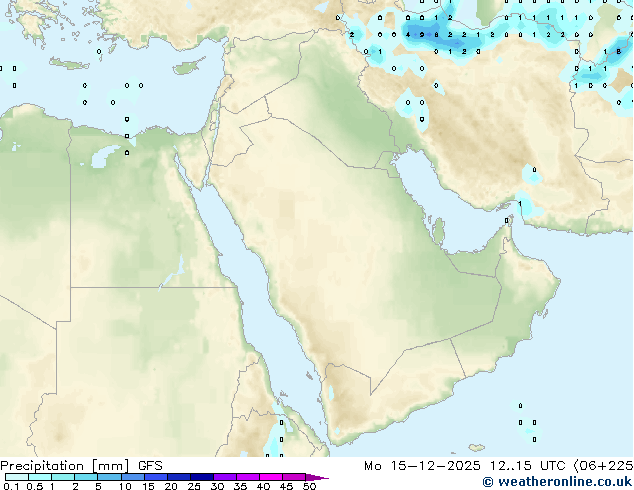Click the '0.5' legend value
This screenshot has width=634, height=490.
click(x=35, y=486)
